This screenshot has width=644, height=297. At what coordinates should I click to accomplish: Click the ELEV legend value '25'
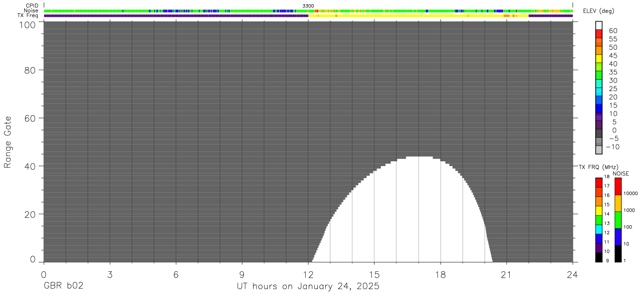click(613, 89)
